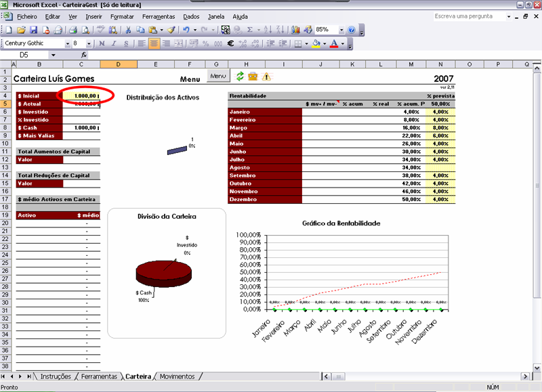Click the yellow warning triangle icon
542x392 pixels.
click(266, 77)
